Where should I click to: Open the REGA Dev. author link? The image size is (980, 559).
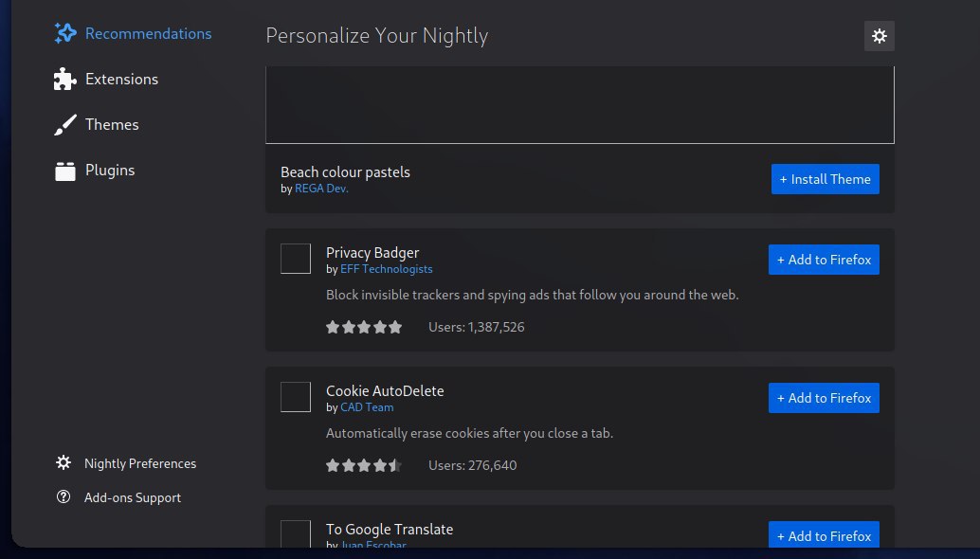(x=321, y=189)
